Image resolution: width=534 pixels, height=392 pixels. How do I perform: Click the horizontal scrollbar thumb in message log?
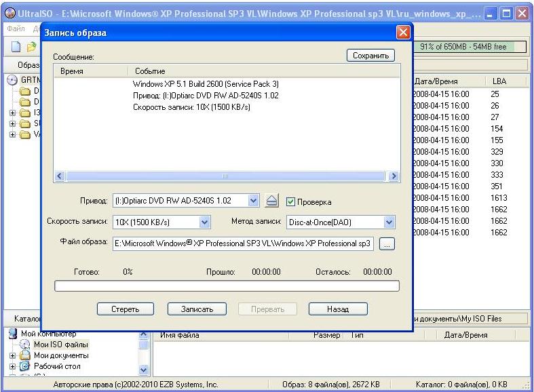[x=225, y=176]
